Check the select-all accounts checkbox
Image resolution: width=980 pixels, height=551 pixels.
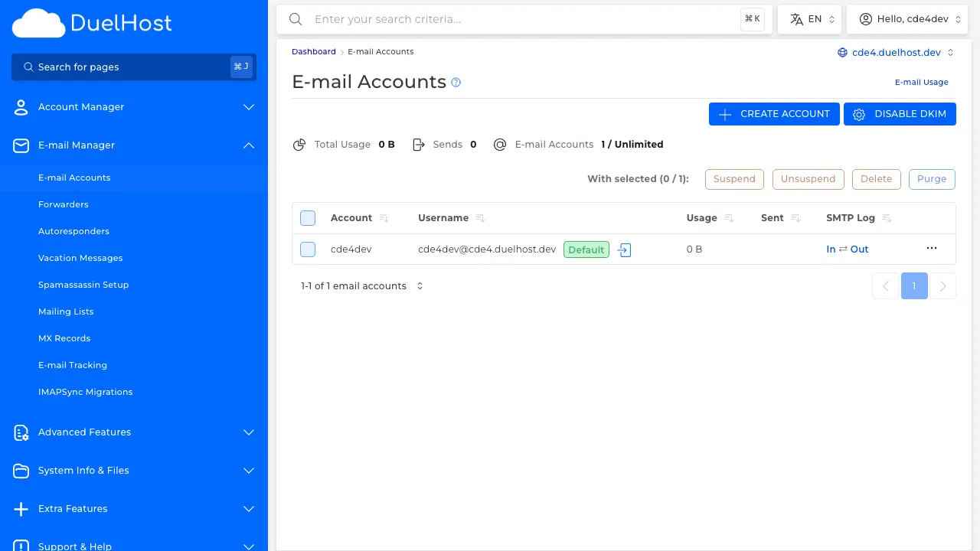tap(307, 217)
